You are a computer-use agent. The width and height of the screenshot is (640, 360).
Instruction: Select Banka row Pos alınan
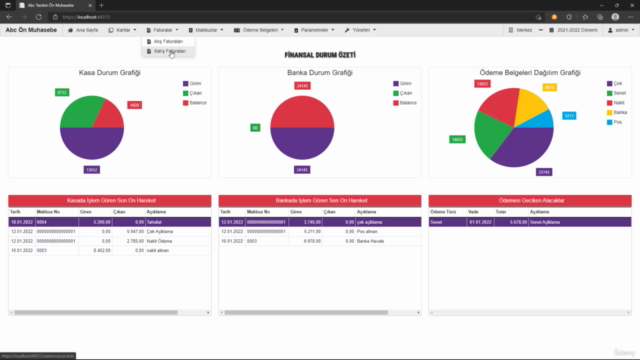pyautogui.click(x=320, y=231)
